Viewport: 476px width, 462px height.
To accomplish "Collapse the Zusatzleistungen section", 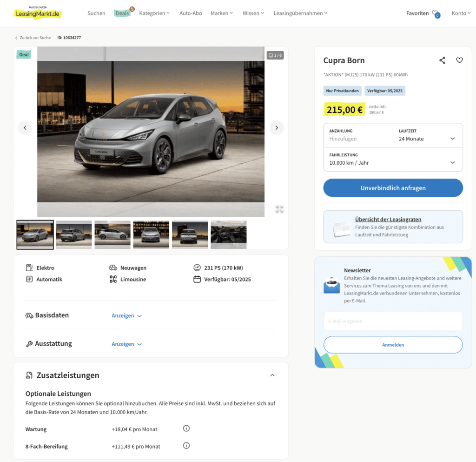I will (272, 375).
